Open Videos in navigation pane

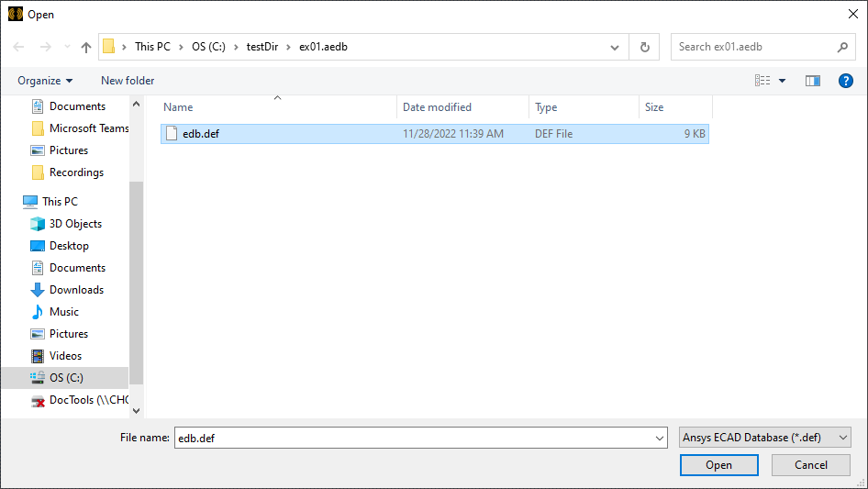tap(65, 356)
